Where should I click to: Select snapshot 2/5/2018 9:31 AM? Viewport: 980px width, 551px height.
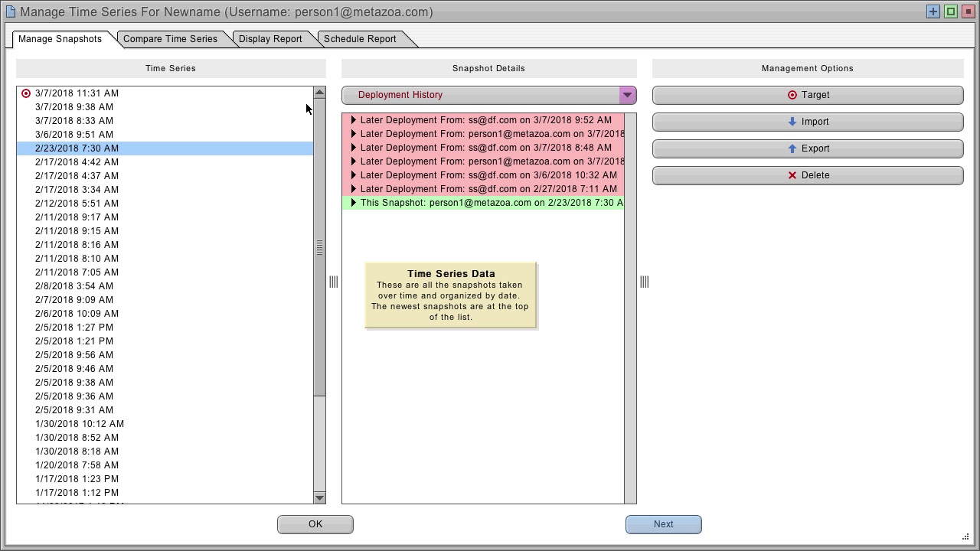(165, 410)
